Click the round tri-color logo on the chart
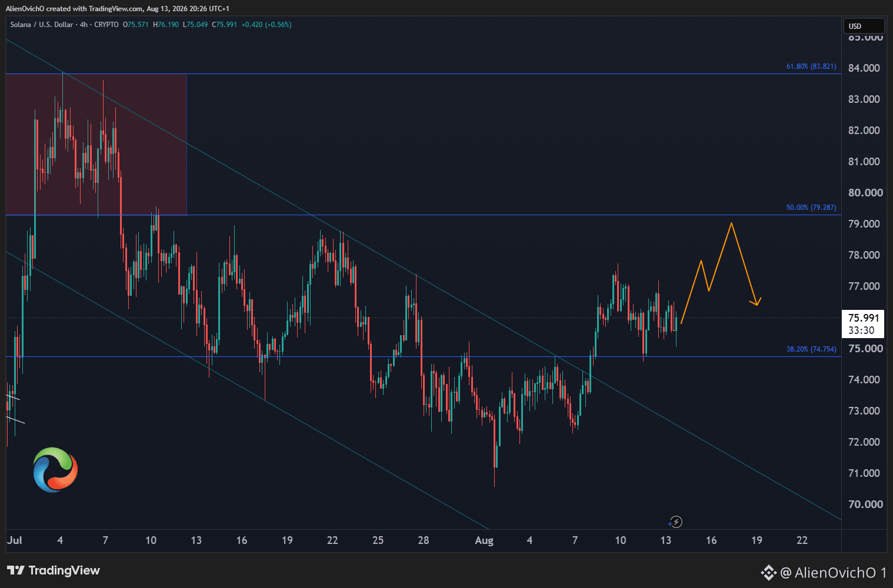This screenshot has width=893, height=588. [55, 470]
